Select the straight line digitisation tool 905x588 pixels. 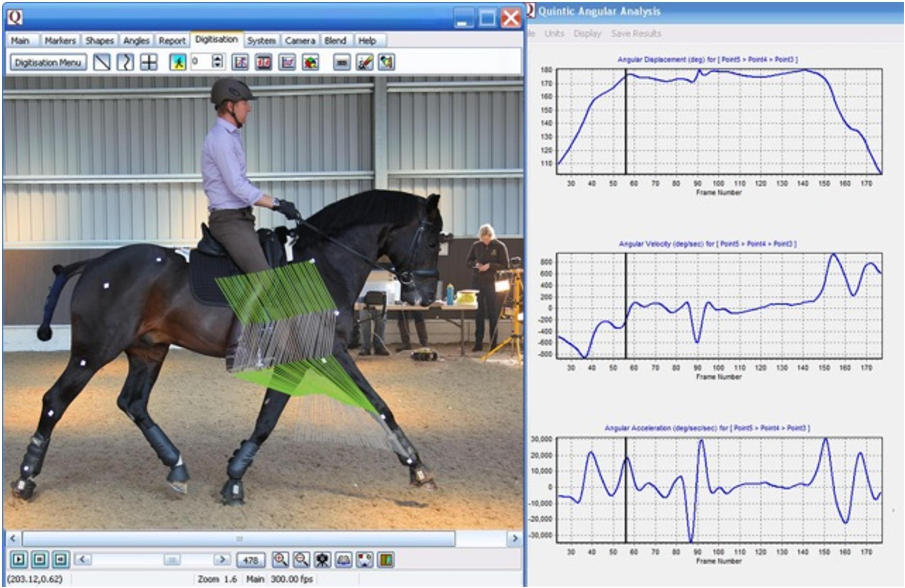(x=102, y=62)
